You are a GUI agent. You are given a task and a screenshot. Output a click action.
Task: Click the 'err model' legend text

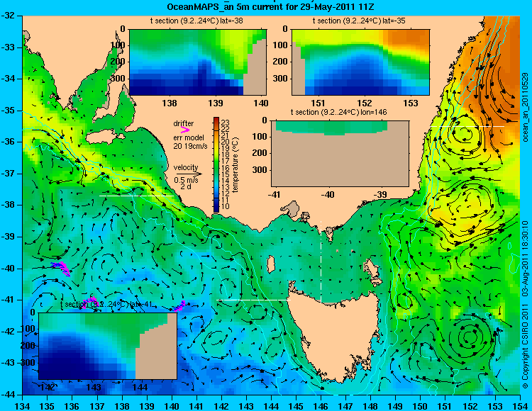click(x=189, y=138)
